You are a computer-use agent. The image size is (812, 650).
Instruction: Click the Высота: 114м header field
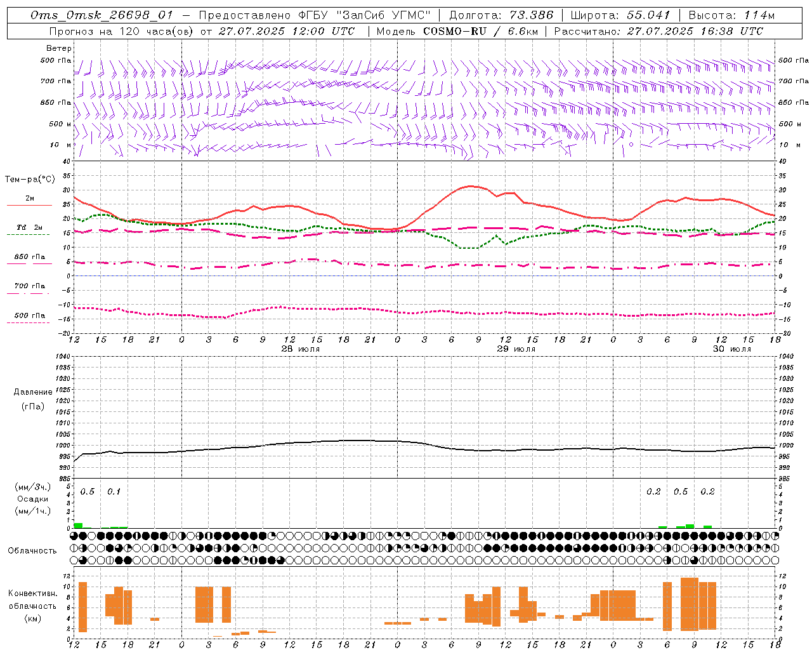tap(731, 15)
